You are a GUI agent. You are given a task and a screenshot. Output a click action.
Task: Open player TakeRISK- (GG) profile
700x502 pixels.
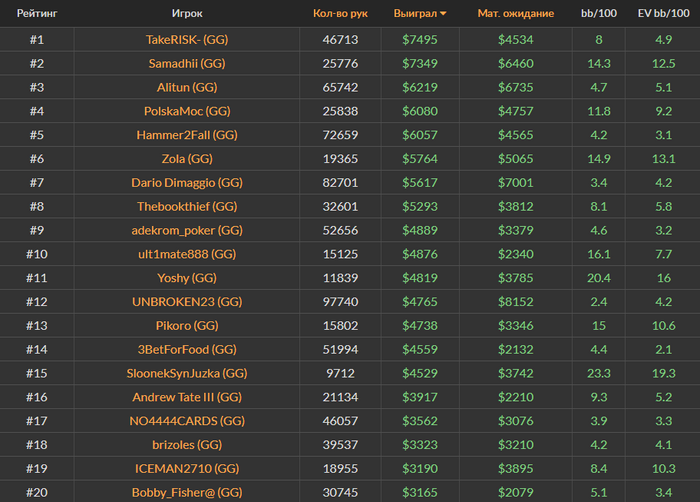coord(187,40)
